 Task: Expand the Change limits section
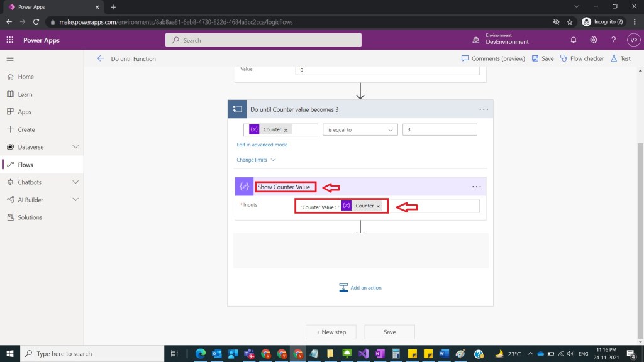tap(256, 160)
